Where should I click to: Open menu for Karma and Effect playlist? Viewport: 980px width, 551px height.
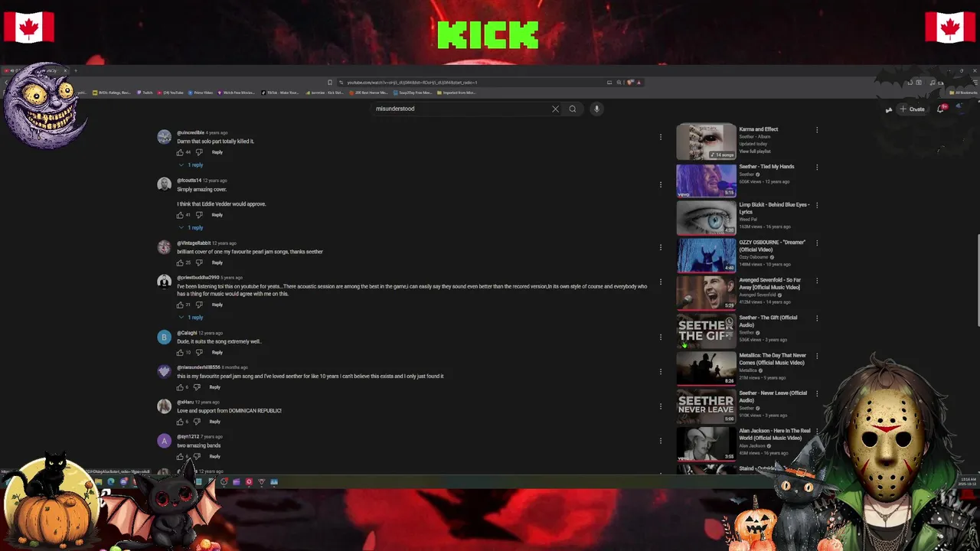coord(817,129)
